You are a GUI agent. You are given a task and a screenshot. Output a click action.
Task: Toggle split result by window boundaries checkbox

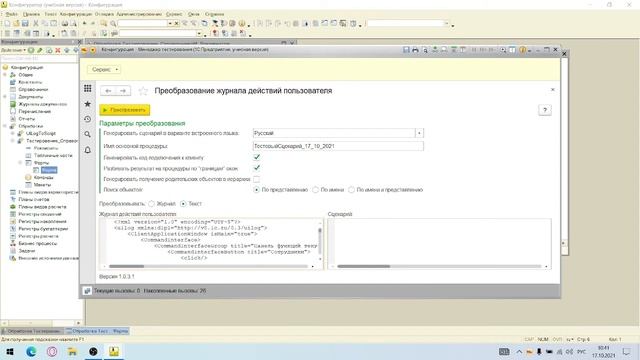(x=257, y=168)
